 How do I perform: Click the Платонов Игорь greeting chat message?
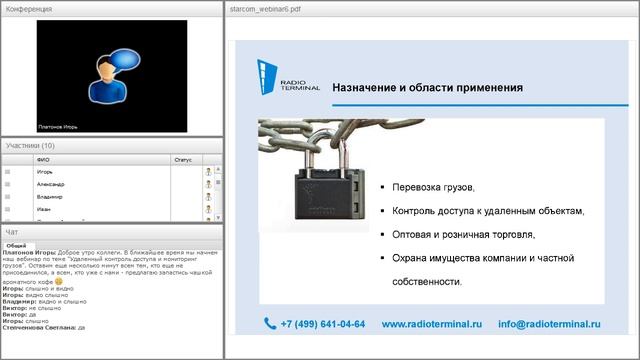pyautogui.click(x=110, y=267)
